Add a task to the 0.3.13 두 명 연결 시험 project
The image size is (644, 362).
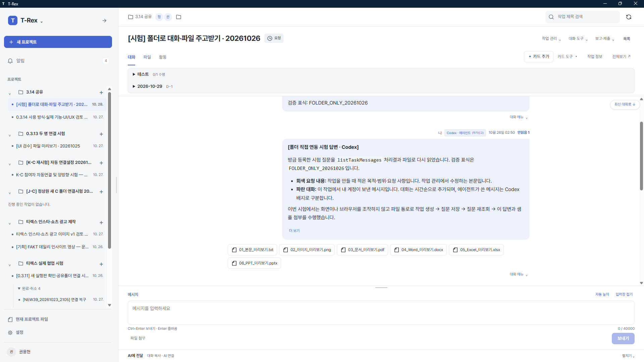pos(101,134)
